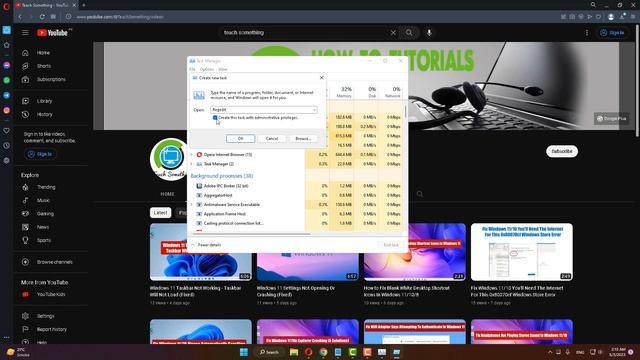
Task: Switch to channel HOME tab
Action: click(167, 194)
